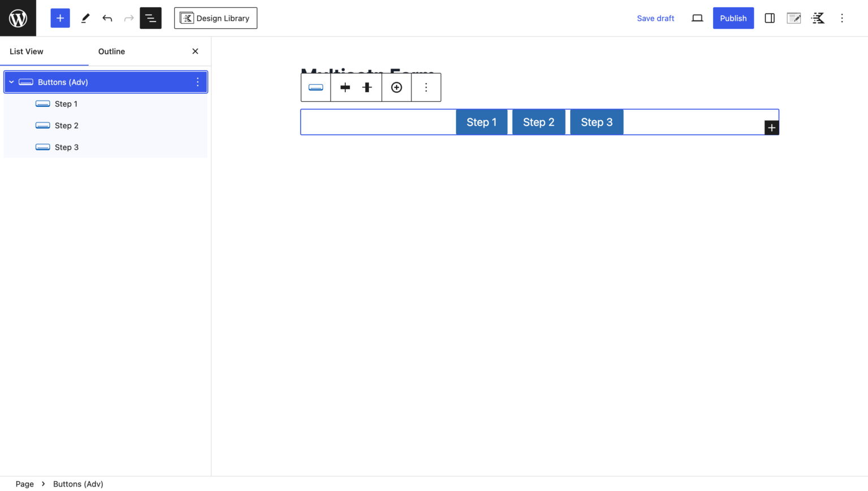
Task: Toggle the Settings sidebar panel
Action: 769,18
